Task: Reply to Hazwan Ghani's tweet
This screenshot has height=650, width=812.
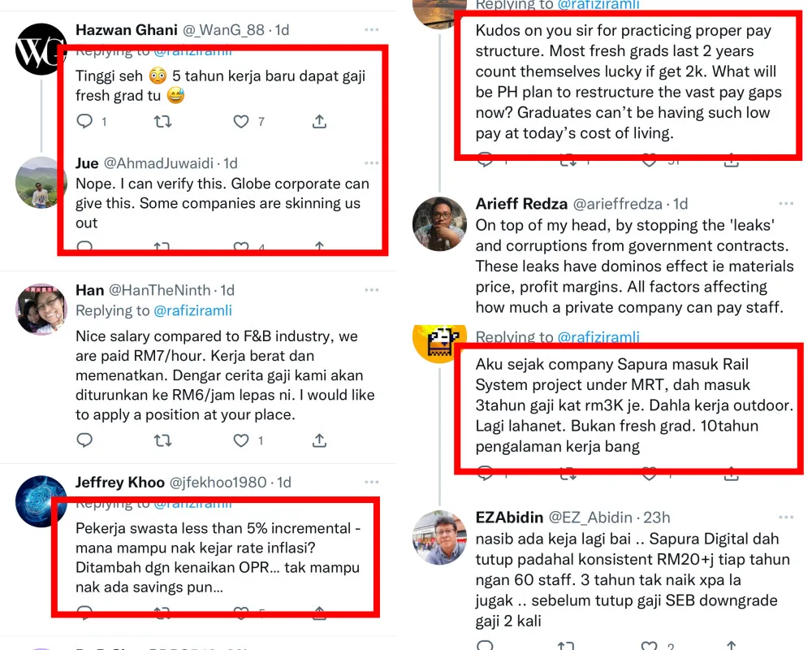Action: tap(84, 122)
